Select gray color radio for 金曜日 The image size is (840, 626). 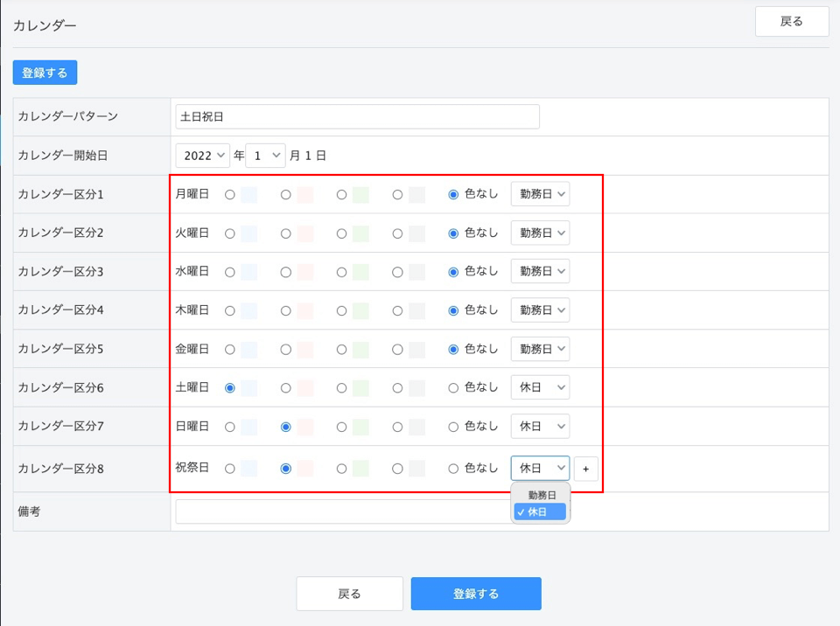[x=397, y=349]
